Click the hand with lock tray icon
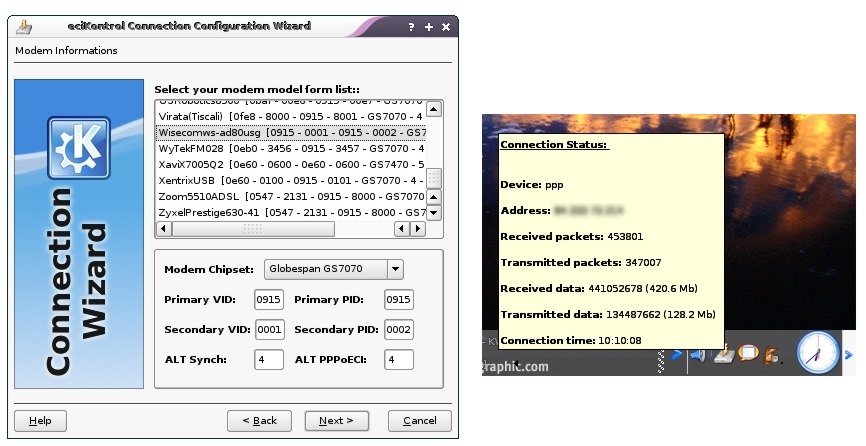 point(772,355)
